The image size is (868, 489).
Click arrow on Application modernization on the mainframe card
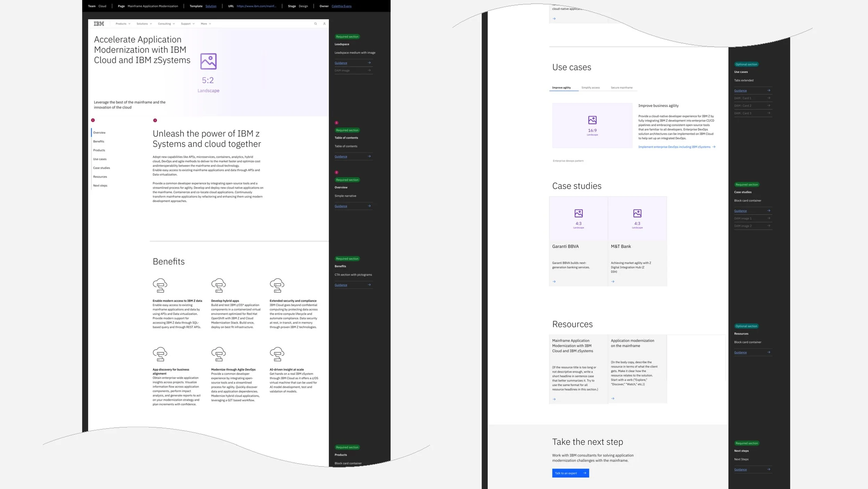click(x=613, y=398)
